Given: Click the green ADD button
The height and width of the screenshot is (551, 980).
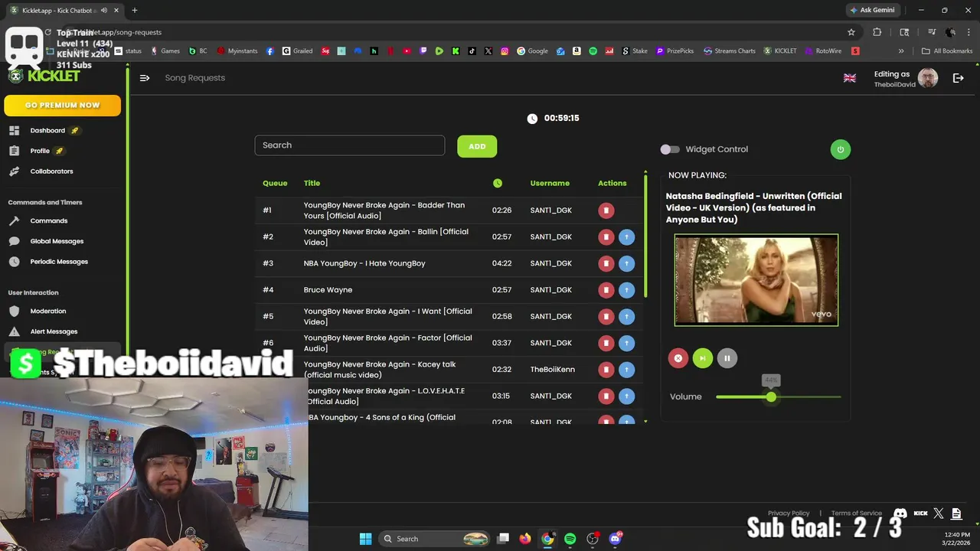Looking at the screenshot, I should pos(477,146).
